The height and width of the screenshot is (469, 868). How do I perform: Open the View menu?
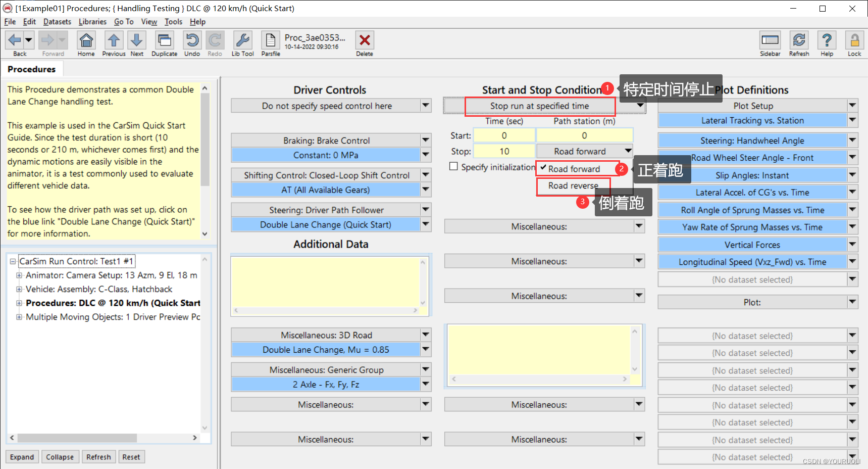(149, 22)
